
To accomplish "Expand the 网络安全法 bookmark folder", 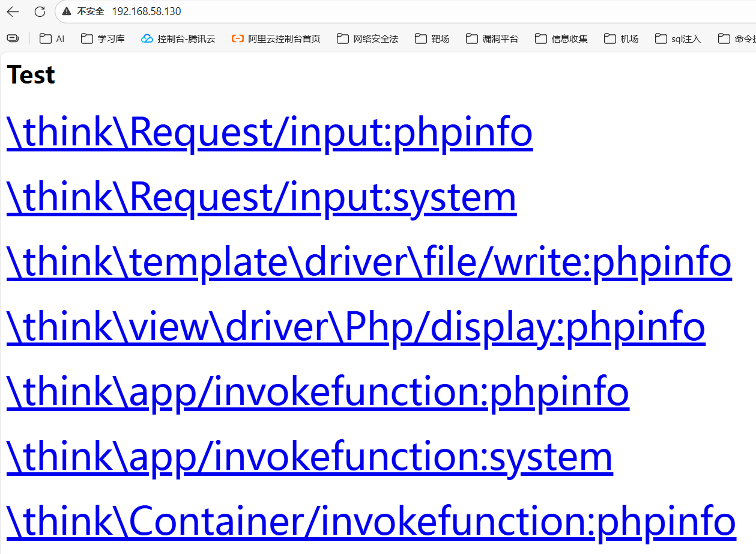I will pyautogui.click(x=367, y=38).
